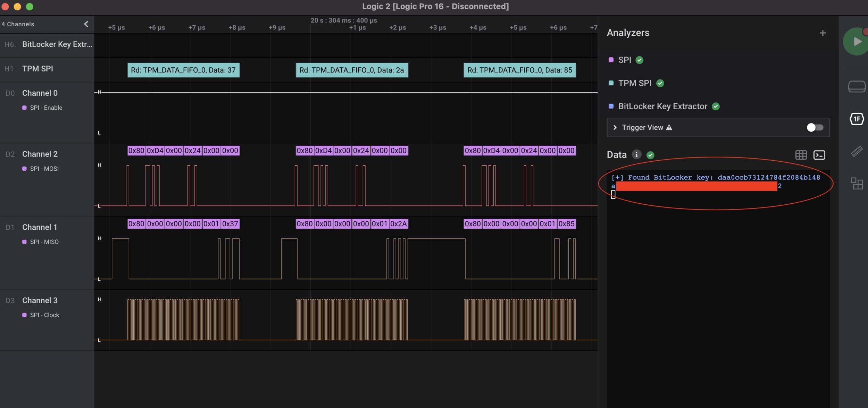
Task: Switch Data view to table mode
Action: [801, 155]
